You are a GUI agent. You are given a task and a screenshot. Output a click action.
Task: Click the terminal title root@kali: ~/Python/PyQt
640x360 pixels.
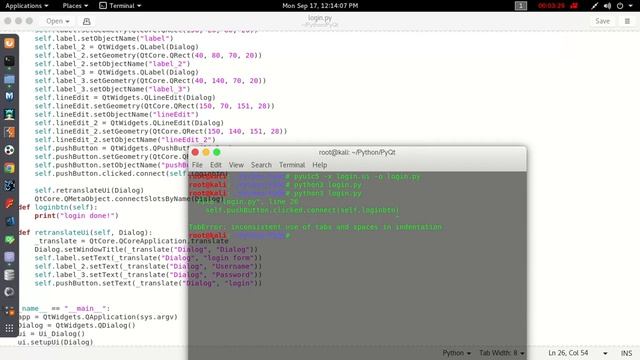click(357, 152)
